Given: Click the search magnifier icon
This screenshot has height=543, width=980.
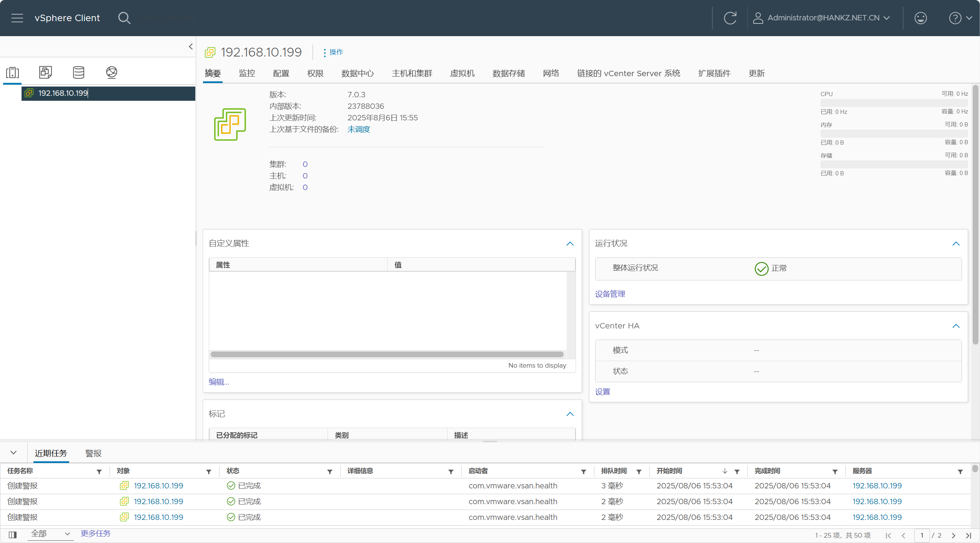Looking at the screenshot, I should tap(124, 18).
